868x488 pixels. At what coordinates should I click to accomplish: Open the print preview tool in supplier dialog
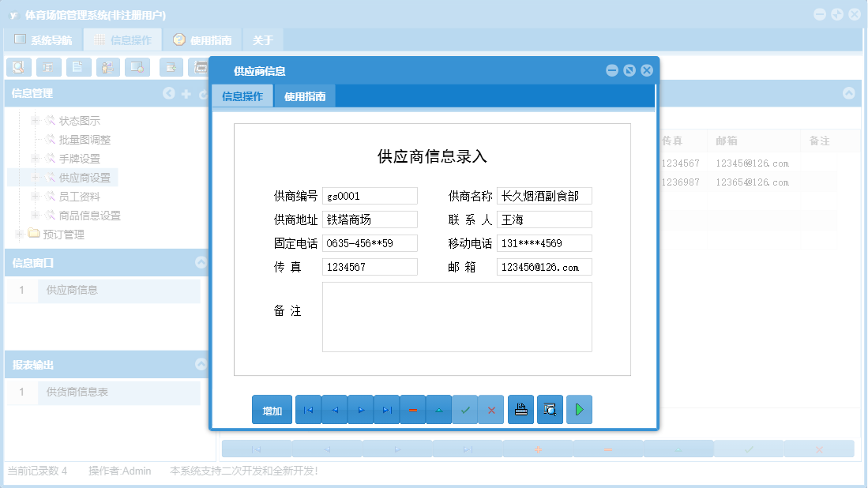[550, 409]
